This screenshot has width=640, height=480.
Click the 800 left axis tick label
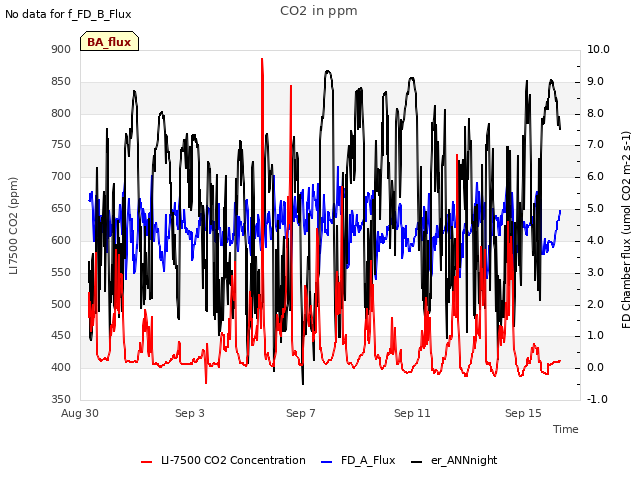point(61,113)
